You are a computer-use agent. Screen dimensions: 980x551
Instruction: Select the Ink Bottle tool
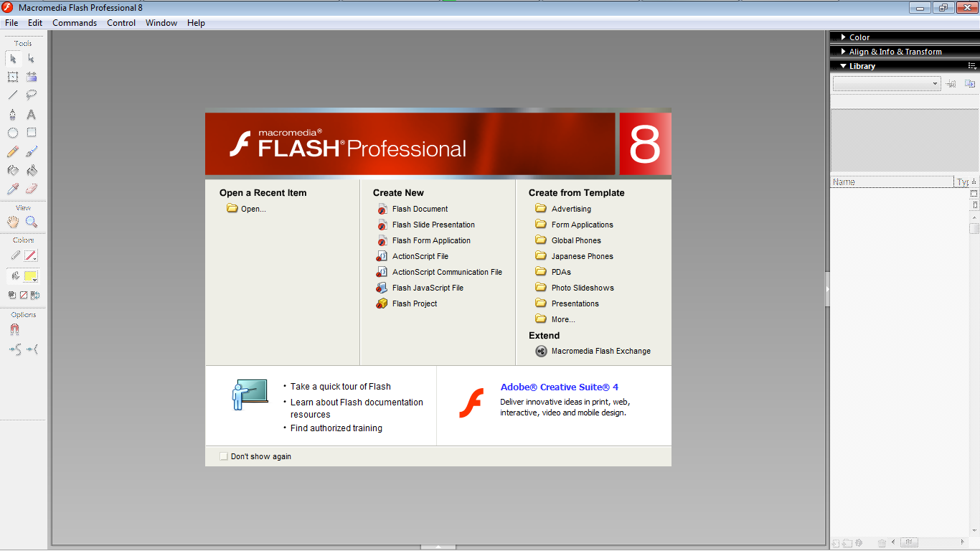point(13,170)
